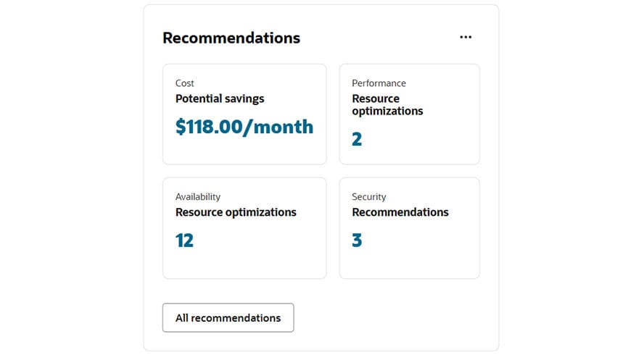Open the Availability recommendations tile
The image size is (644, 355).
244,257
